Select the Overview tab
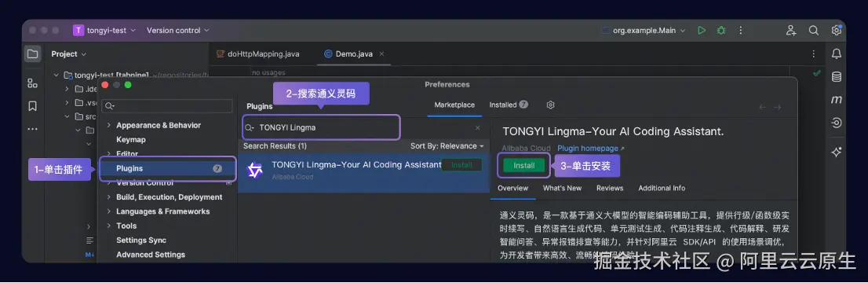 [512, 188]
